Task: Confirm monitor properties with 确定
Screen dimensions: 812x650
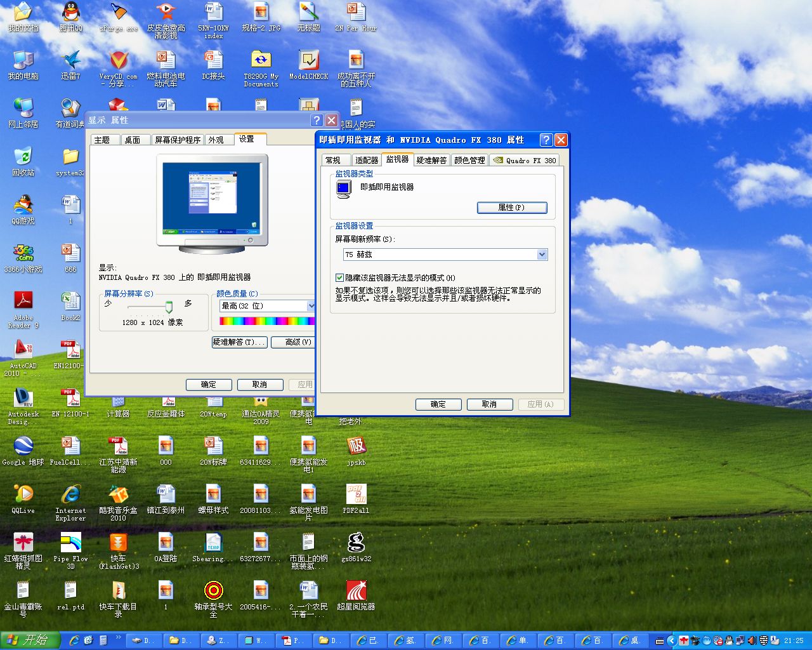Action: click(438, 404)
